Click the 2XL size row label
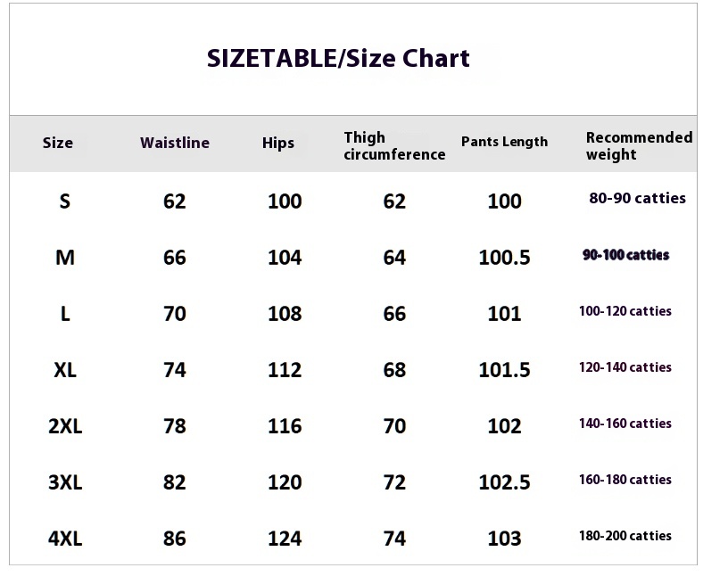728x576 pixels. [65, 426]
